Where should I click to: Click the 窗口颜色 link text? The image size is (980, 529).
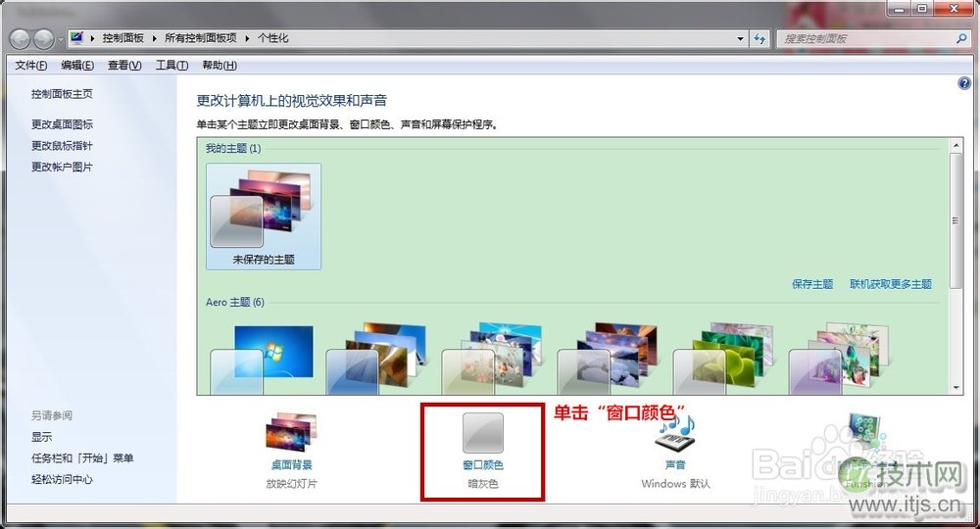482,464
